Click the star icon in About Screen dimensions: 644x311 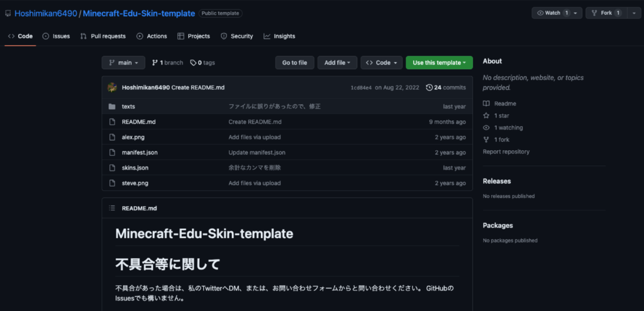486,116
